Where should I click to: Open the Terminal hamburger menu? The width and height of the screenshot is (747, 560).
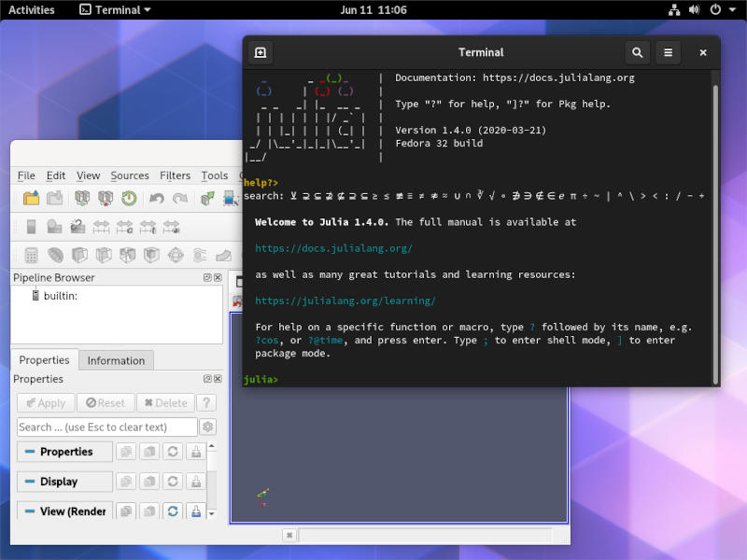(x=668, y=52)
